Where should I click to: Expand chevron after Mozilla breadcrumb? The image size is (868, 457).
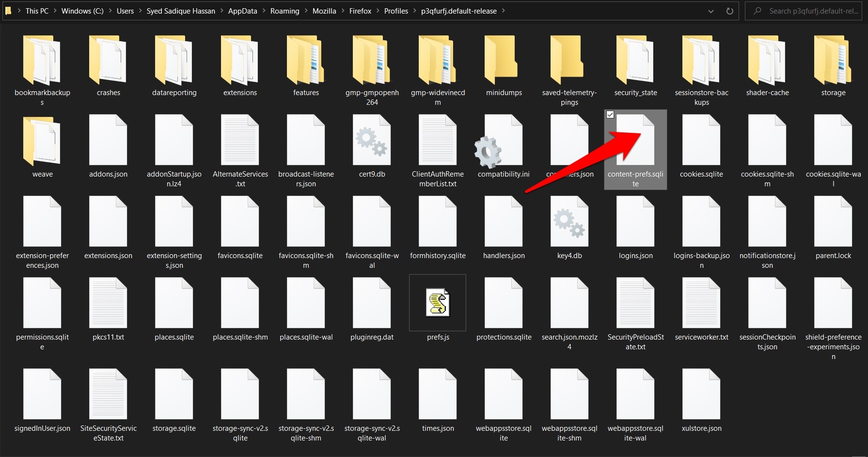343,11
